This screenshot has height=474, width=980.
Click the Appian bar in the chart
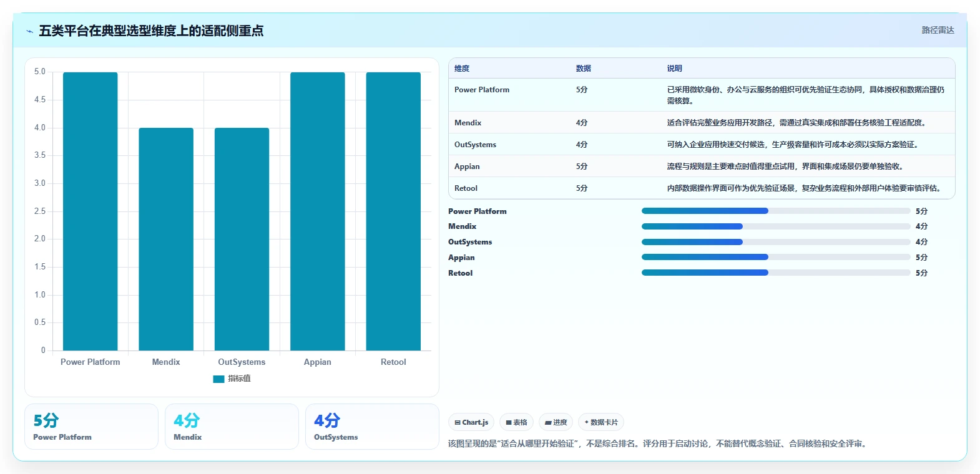pos(318,211)
